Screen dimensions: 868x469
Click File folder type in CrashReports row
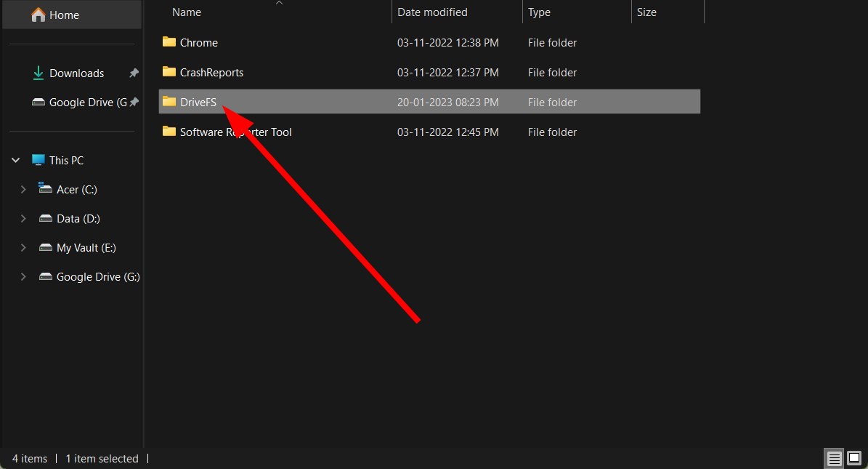point(553,73)
